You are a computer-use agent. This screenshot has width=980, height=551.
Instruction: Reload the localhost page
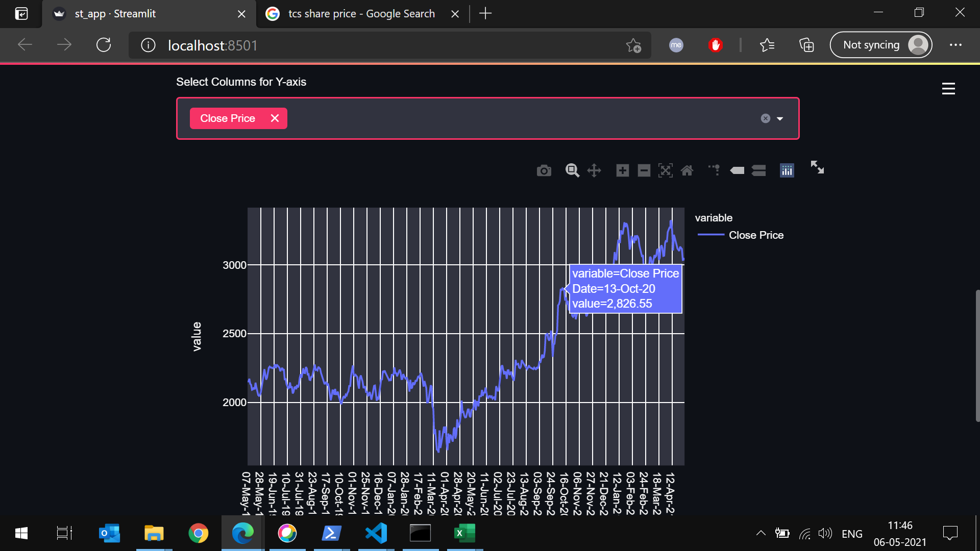[x=104, y=45]
